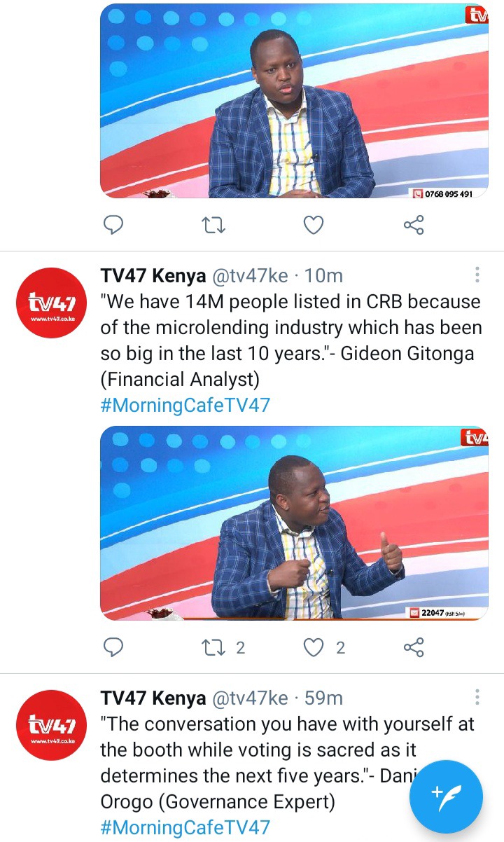This screenshot has height=842, width=504.
Task: Share the Gideon Gitonga quote tweet
Action: coord(414,647)
